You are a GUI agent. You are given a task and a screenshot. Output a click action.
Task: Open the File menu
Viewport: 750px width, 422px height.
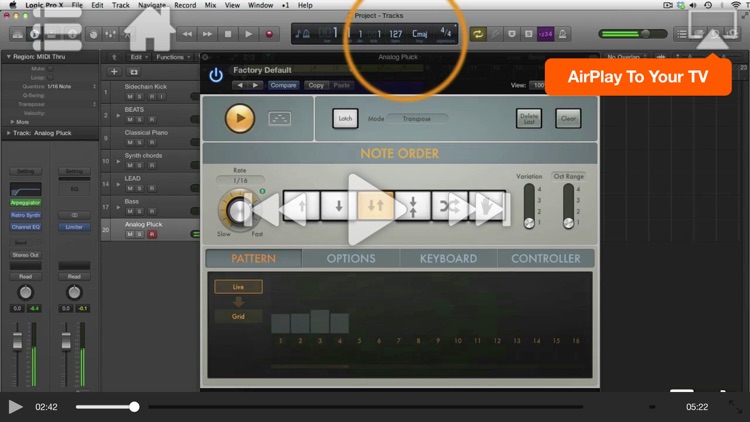tap(77, 5)
